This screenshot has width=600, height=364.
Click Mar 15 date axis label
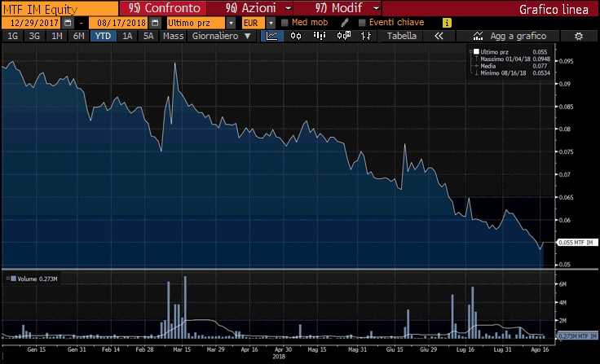182,349
